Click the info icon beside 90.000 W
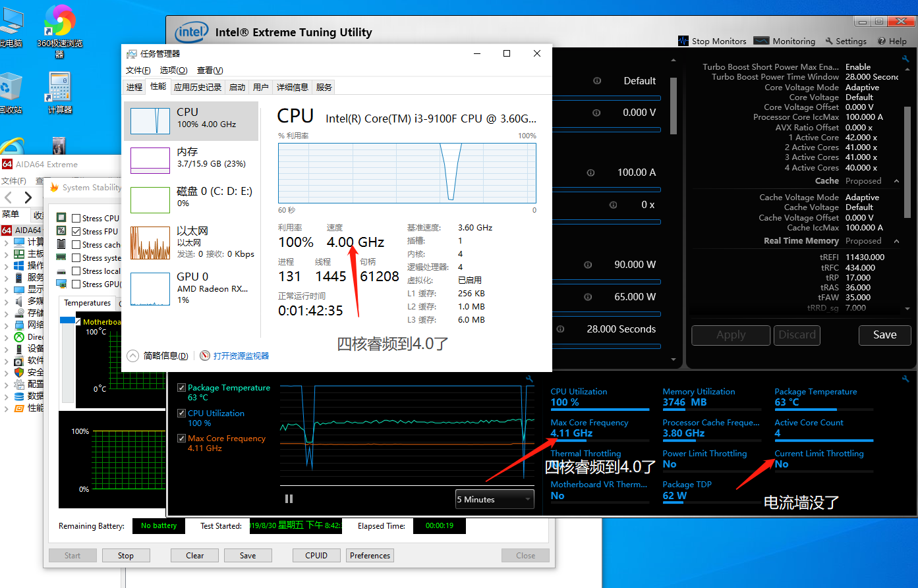918x588 pixels. pos(588,265)
